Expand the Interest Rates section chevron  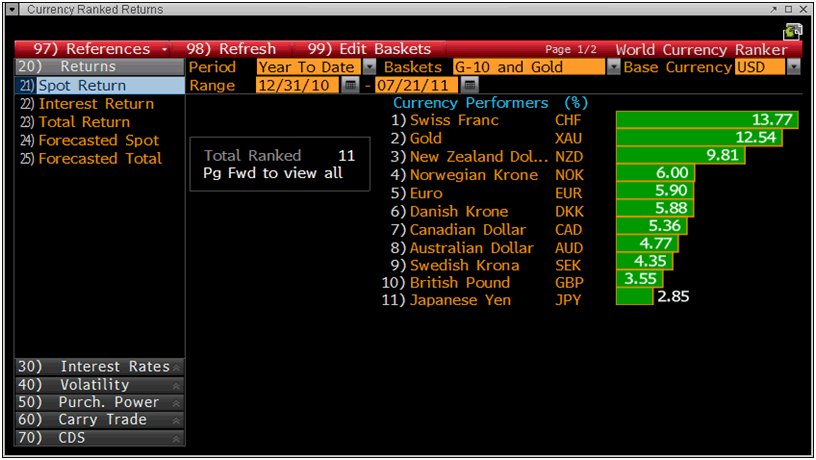point(177,367)
